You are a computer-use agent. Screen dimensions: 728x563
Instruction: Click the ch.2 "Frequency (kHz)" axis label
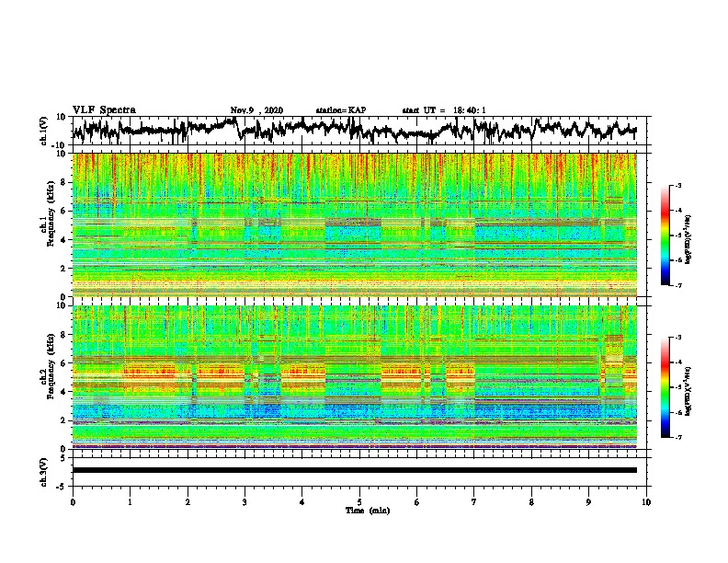coord(51,366)
